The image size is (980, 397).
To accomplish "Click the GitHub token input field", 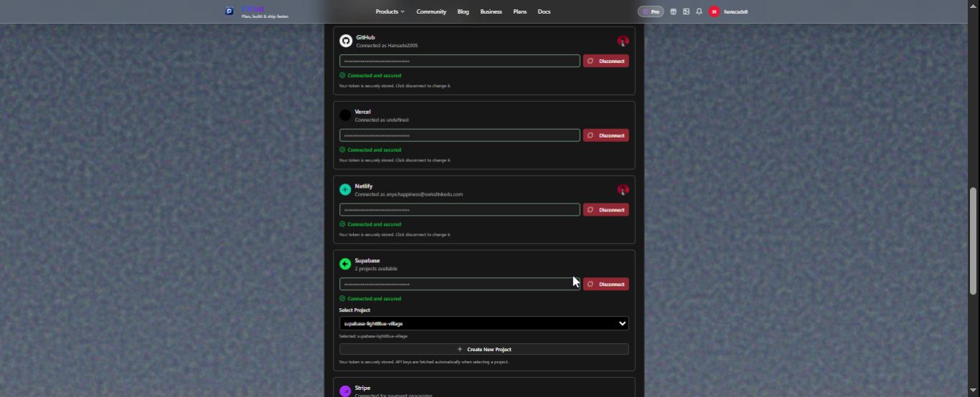I will tap(459, 61).
